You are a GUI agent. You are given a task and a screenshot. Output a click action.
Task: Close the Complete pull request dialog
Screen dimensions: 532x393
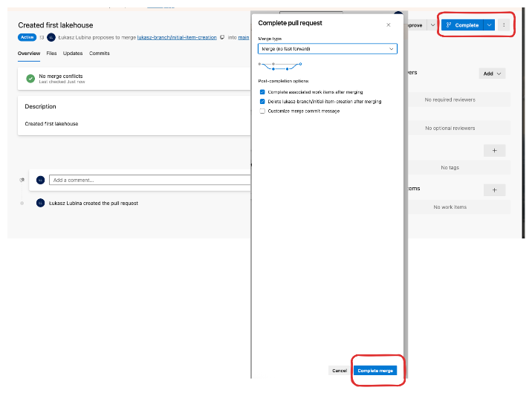[x=388, y=25]
